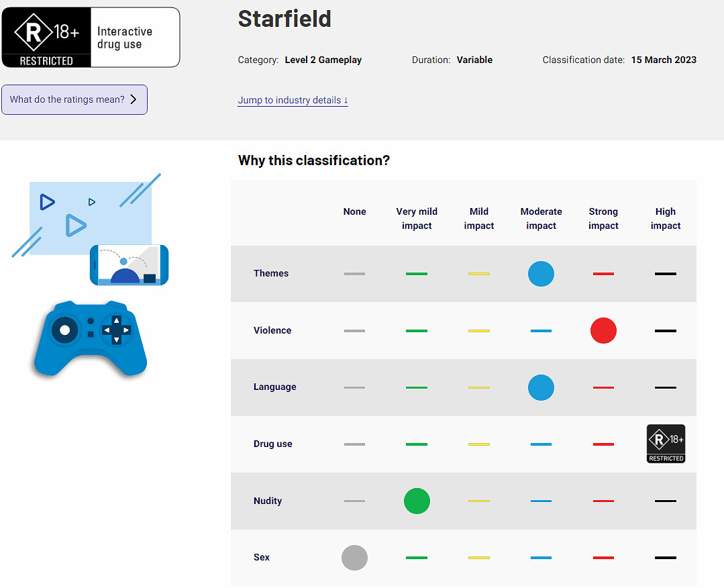Click the grey None circle for Sex
This screenshot has height=588, width=724.
[x=354, y=558]
